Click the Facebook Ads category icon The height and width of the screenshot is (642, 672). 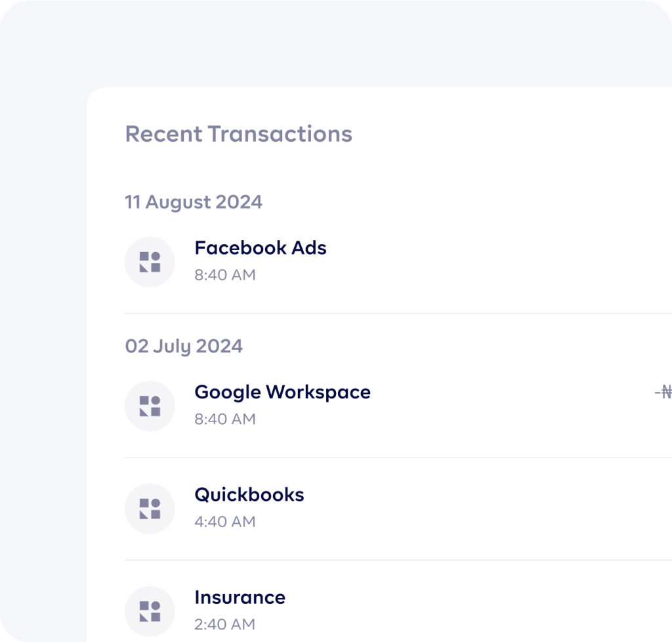(150, 262)
